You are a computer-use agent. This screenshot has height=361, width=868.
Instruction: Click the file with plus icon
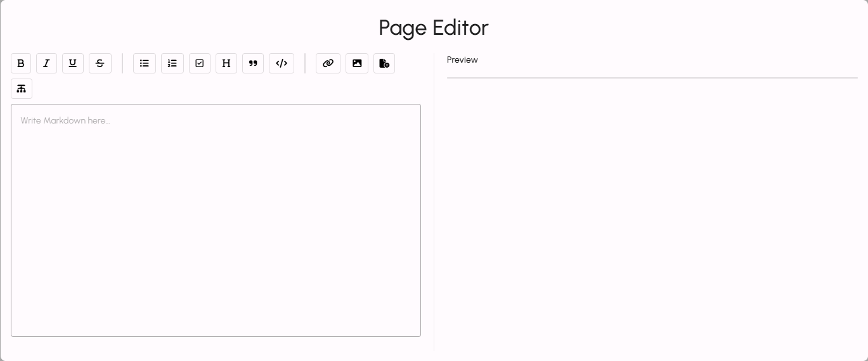click(384, 63)
